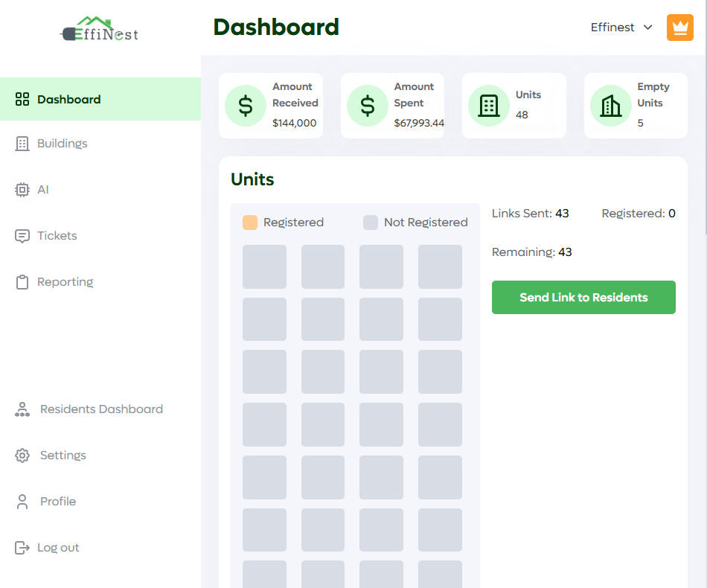Navigate to Reporting section
This screenshot has height=588, width=707.
click(x=65, y=282)
